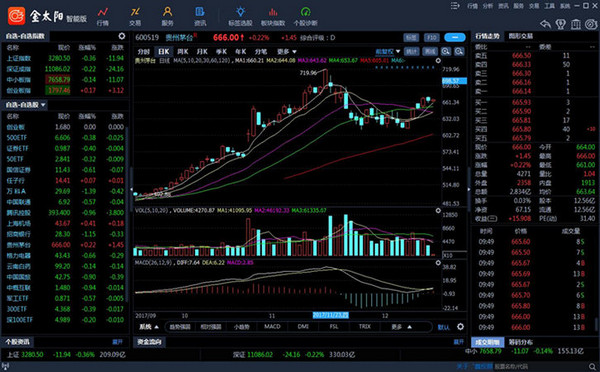The width and height of the screenshot is (600, 372).
Task: Toggle the 小趋势 indicator
Action: (241, 327)
